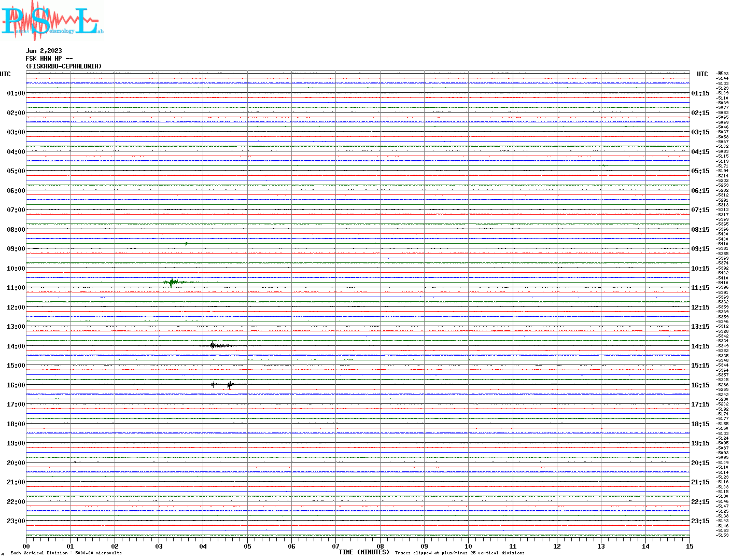731x560 pixels.
Task: Click the '12:00' hour label
Action: click(16, 307)
